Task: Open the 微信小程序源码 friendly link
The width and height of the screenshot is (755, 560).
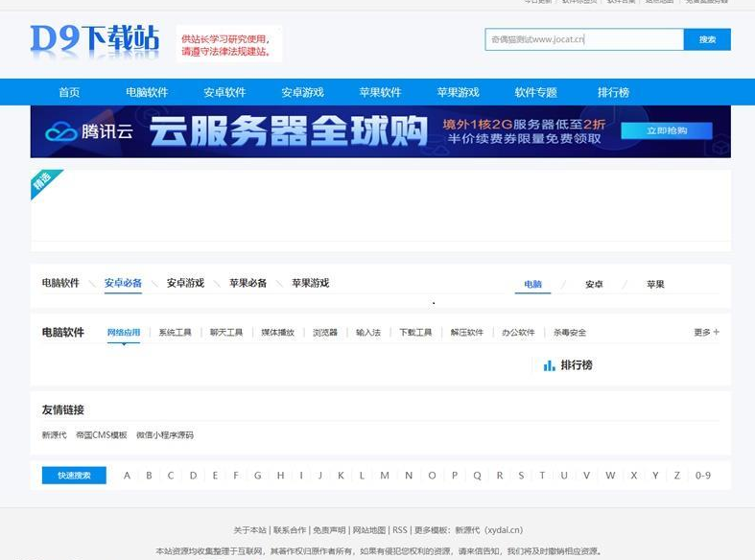Action: (x=165, y=435)
